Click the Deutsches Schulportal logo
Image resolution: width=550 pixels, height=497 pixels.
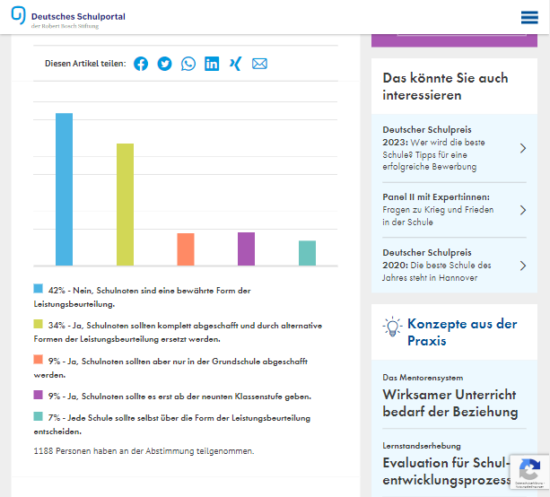tap(68, 17)
